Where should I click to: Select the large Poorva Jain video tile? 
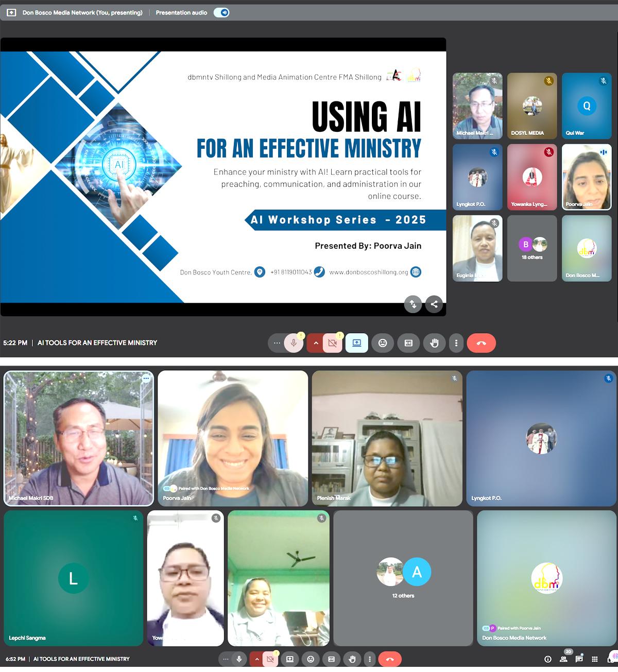[x=233, y=438]
